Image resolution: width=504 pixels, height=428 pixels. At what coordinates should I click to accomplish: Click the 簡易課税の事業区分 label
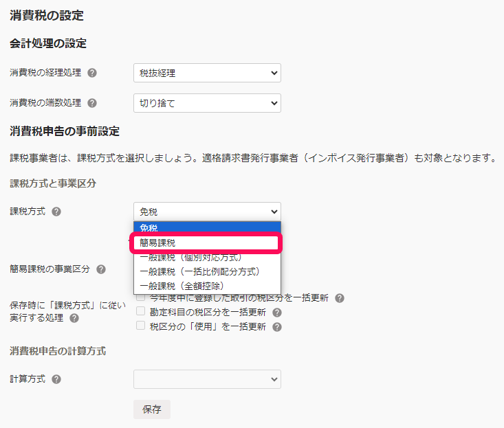point(50,269)
